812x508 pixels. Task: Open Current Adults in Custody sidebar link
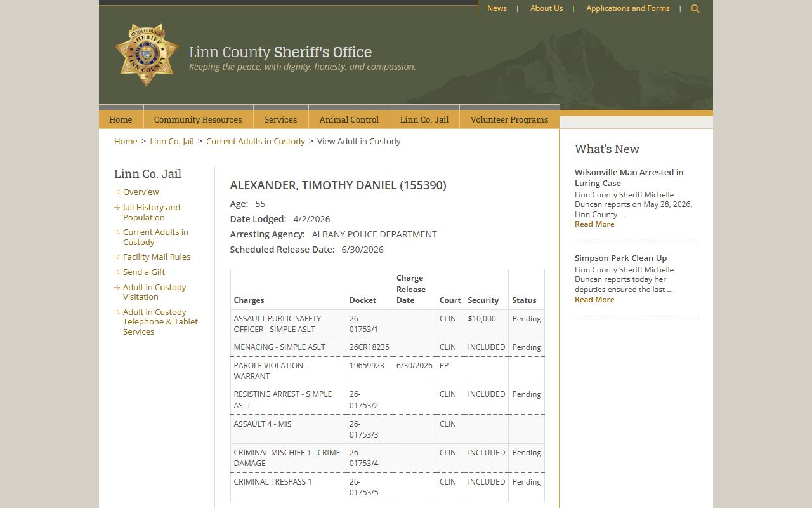click(x=155, y=237)
